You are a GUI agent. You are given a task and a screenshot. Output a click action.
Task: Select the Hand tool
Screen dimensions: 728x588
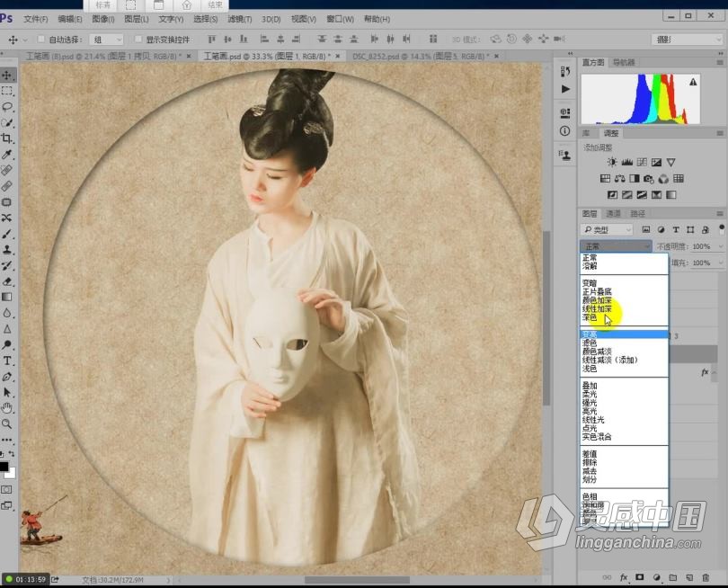[x=7, y=408]
